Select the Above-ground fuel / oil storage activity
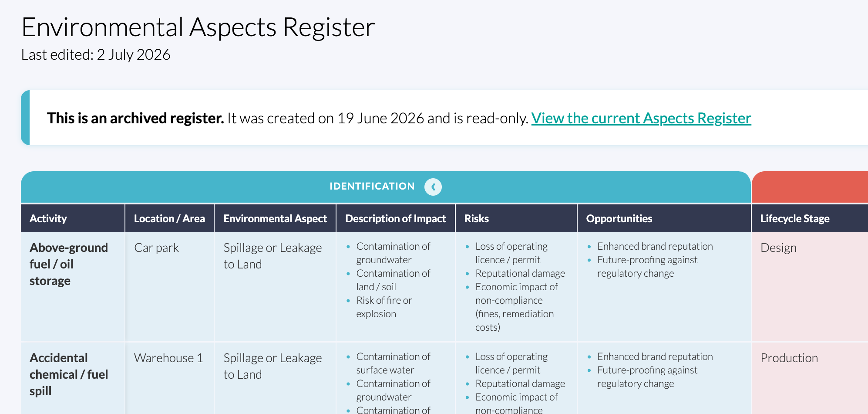Screen dimensions: 868x414 [69, 264]
